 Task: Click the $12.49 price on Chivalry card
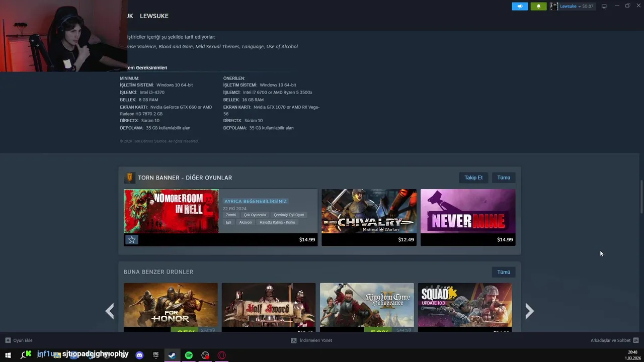click(x=406, y=240)
